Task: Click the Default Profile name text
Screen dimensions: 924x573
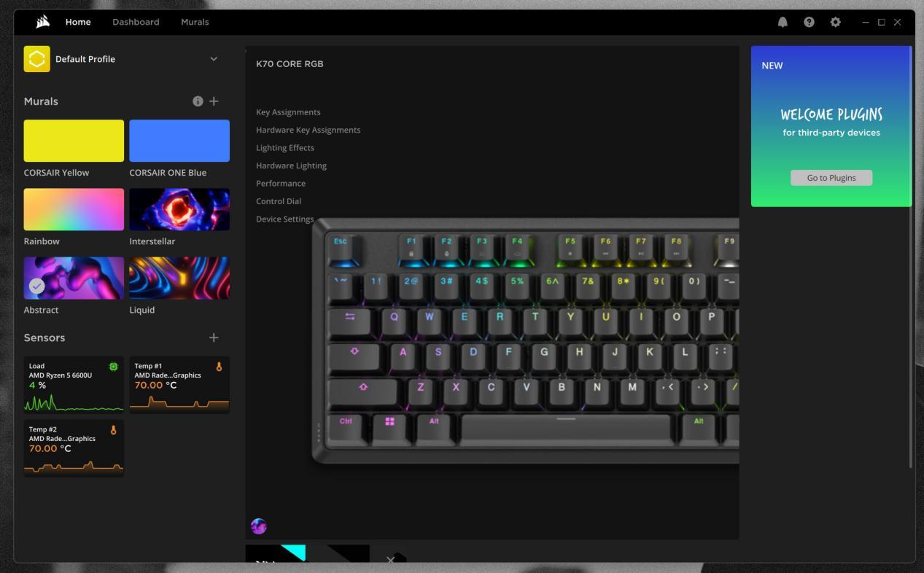Action: [x=85, y=59]
